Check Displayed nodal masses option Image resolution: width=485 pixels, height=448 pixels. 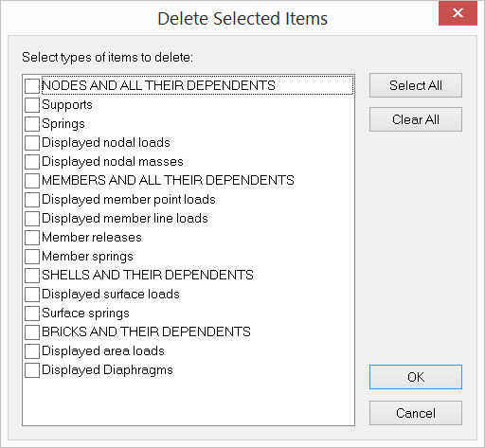click(x=32, y=162)
